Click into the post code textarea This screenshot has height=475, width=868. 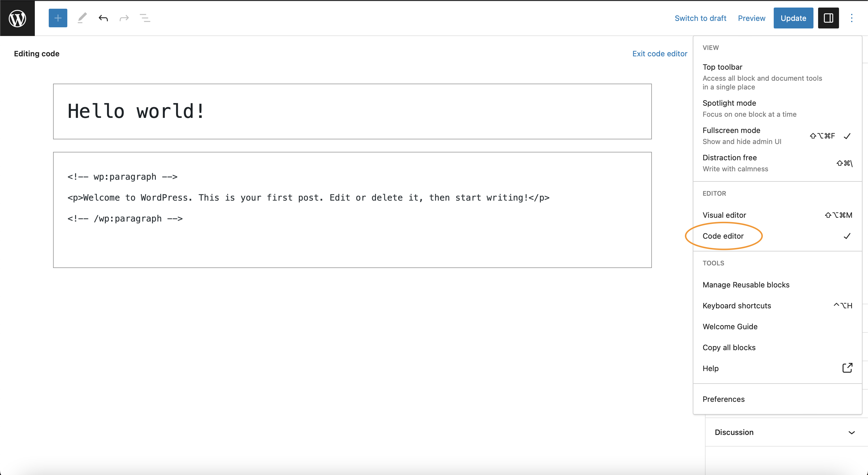[x=352, y=210]
